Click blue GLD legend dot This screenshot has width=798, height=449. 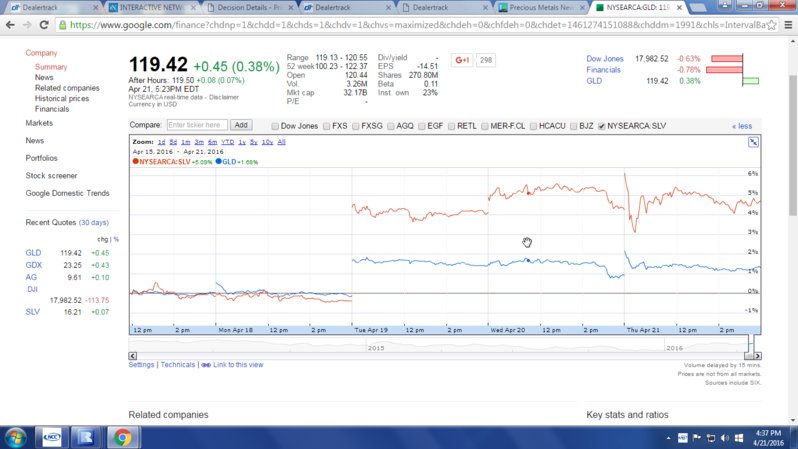click(x=218, y=161)
